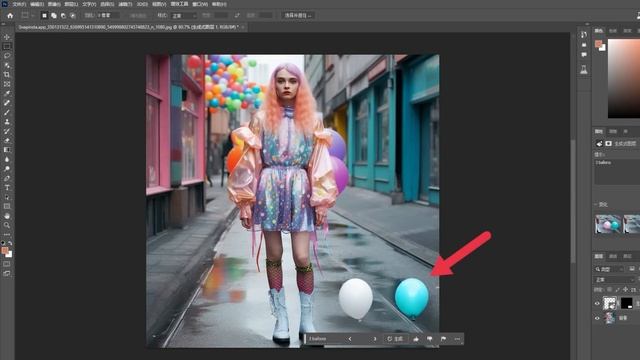Select the Frame tool
640x360 pixels.
pyautogui.click(x=7, y=84)
